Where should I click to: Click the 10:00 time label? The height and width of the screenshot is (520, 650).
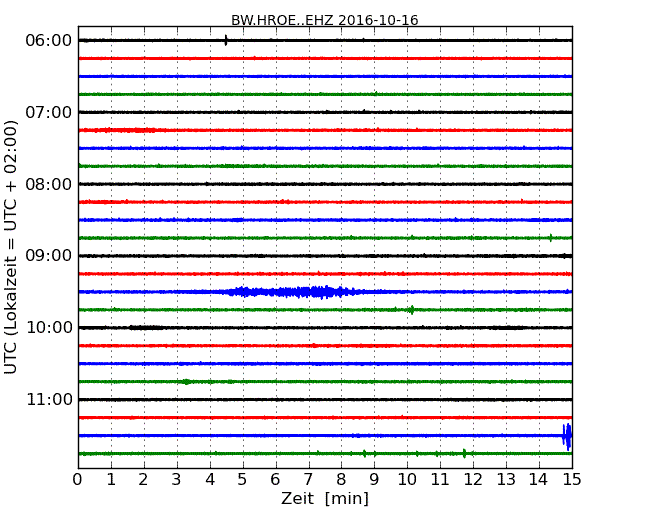pyautogui.click(x=49, y=328)
